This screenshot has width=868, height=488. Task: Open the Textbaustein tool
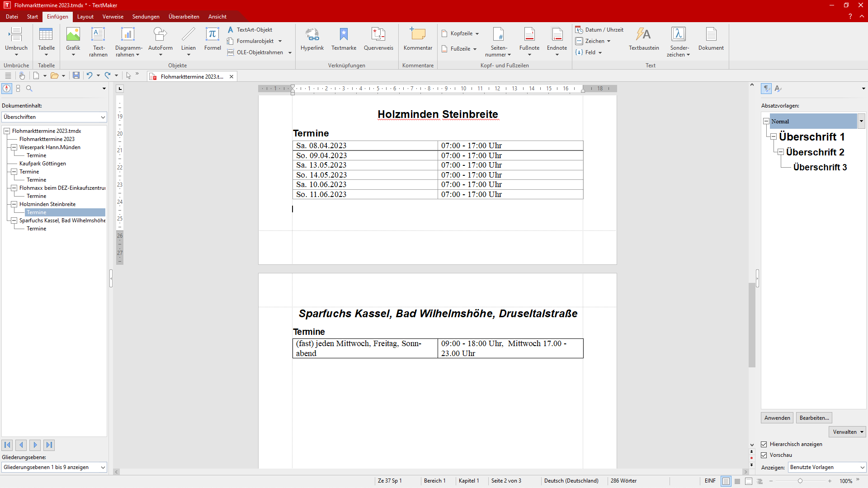click(644, 39)
